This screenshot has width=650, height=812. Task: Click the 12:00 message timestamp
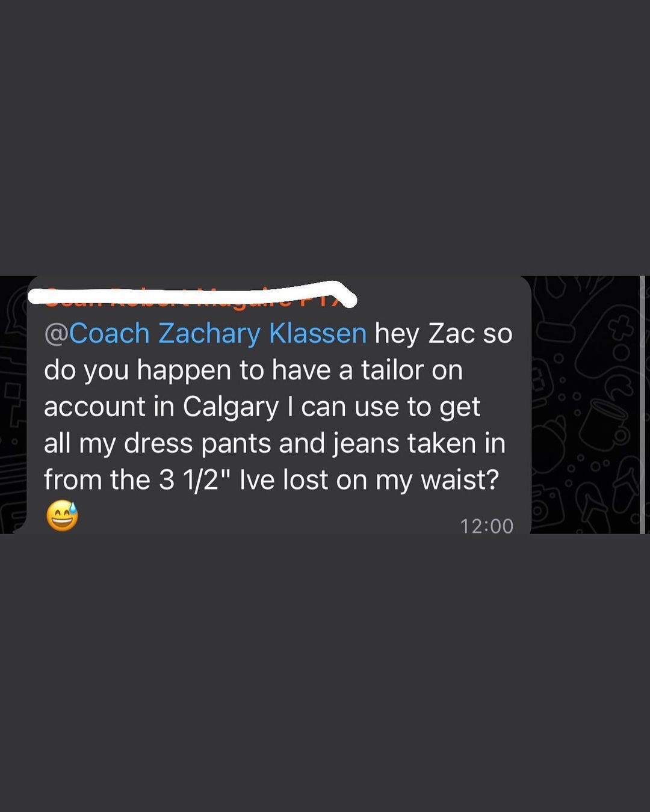tap(486, 526)
